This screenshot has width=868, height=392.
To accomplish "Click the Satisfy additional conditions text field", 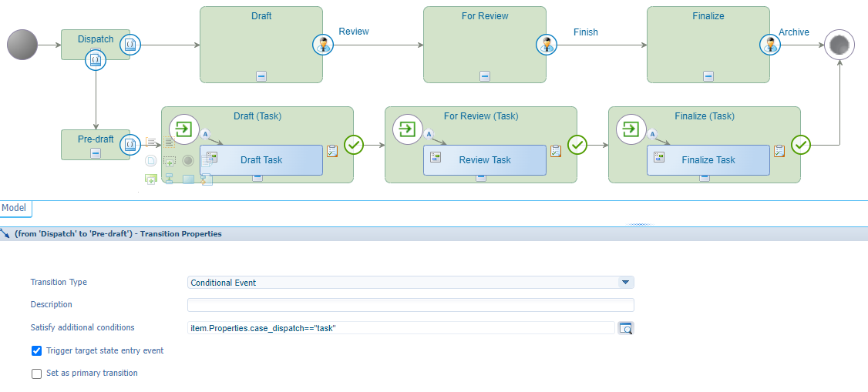I will (401, 328).
